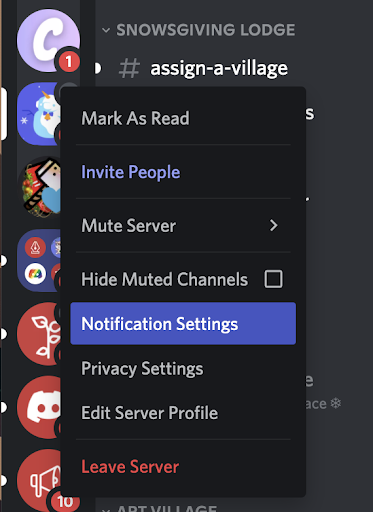Click Mark As Read in context menu
The image size is (373, 512).
click(183, 118)
